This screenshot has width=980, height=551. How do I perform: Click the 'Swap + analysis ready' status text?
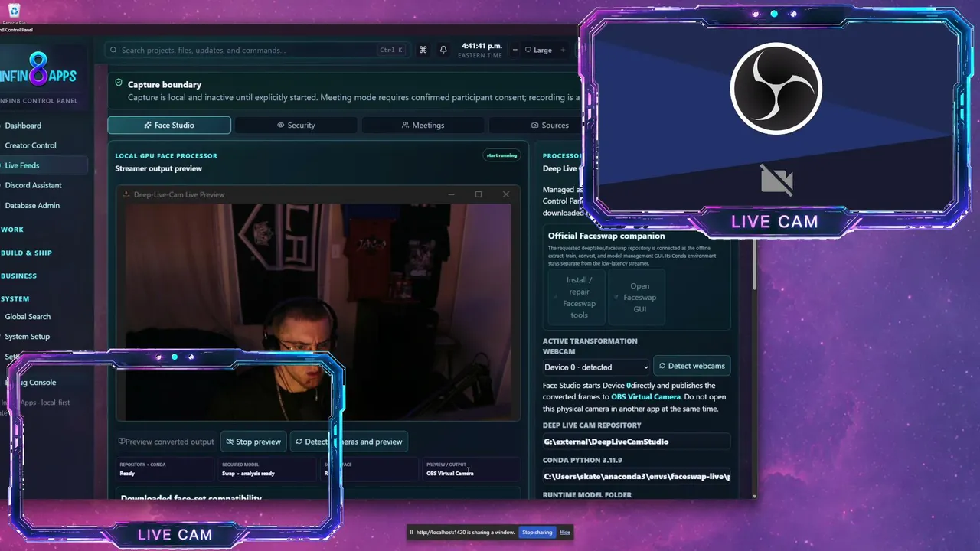(x=248, y=474)
